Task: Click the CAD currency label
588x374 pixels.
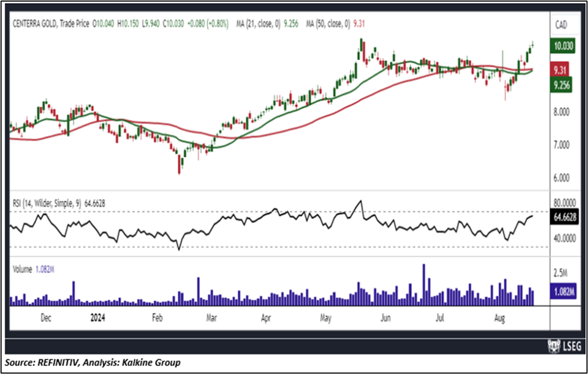Action: (x=561, y=25)
